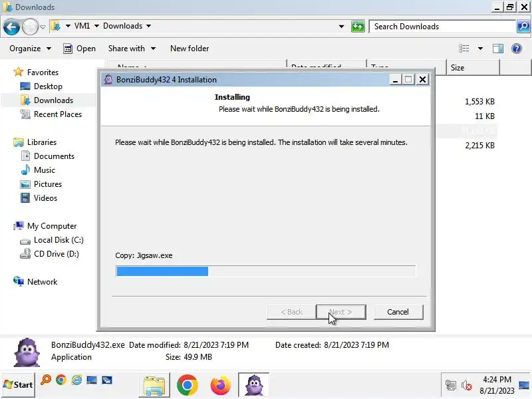Screen dimensions: 532x399
Task: Open the address bar history dropdown
Action: coord(341,27)
